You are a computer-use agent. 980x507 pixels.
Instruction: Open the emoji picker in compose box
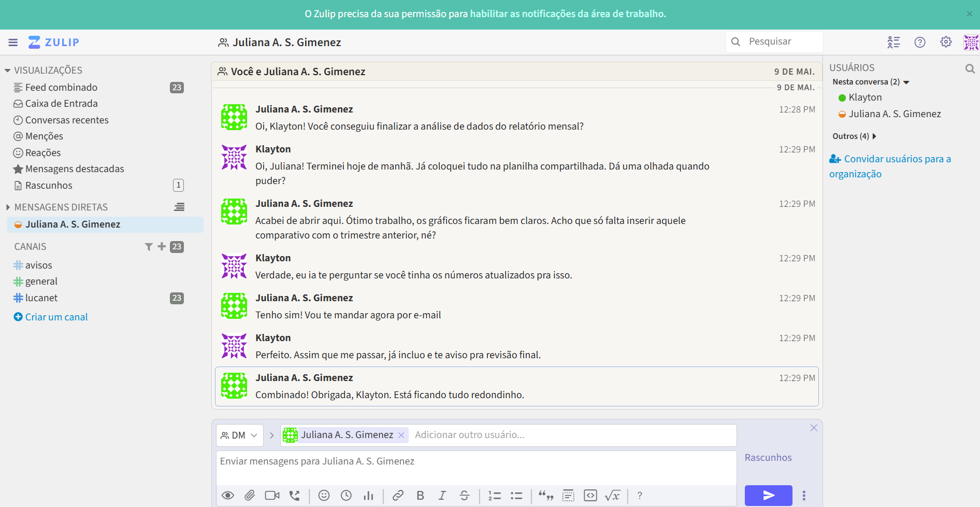click(324, 496)
